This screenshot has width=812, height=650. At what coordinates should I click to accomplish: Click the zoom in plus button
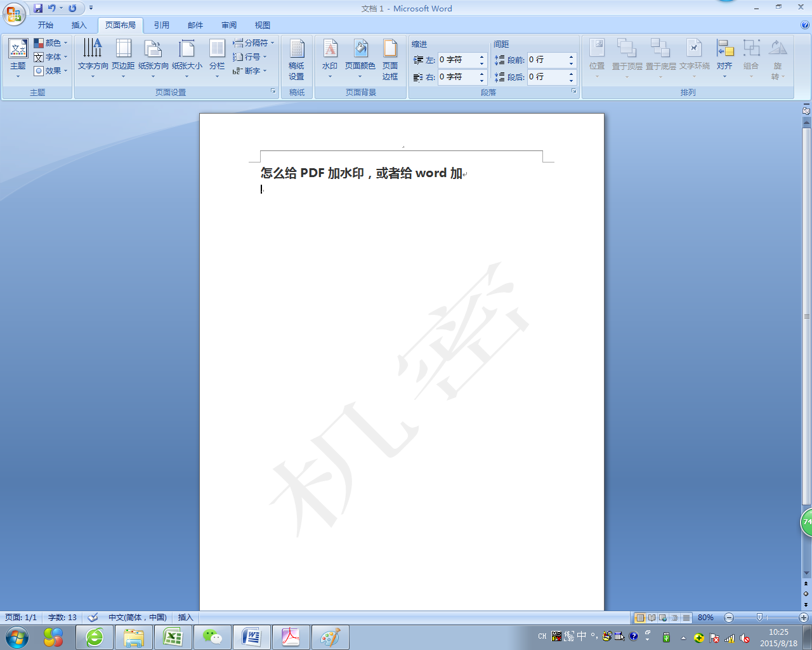(804, 618)
